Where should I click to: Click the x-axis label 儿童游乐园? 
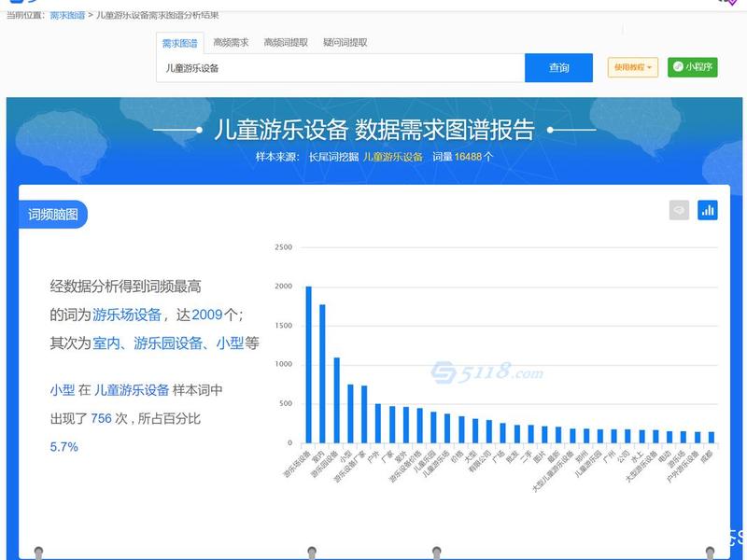click(x=588, y=464)
